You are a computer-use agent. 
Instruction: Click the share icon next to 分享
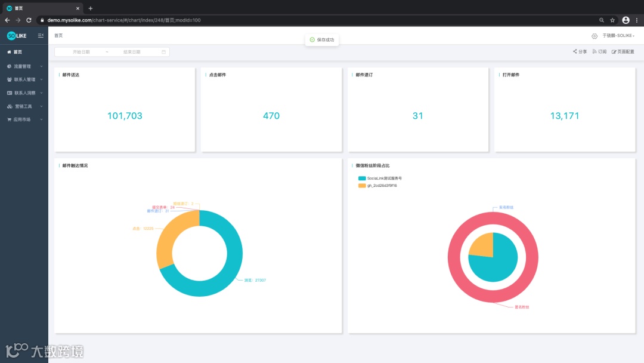[x=575, y=51]
